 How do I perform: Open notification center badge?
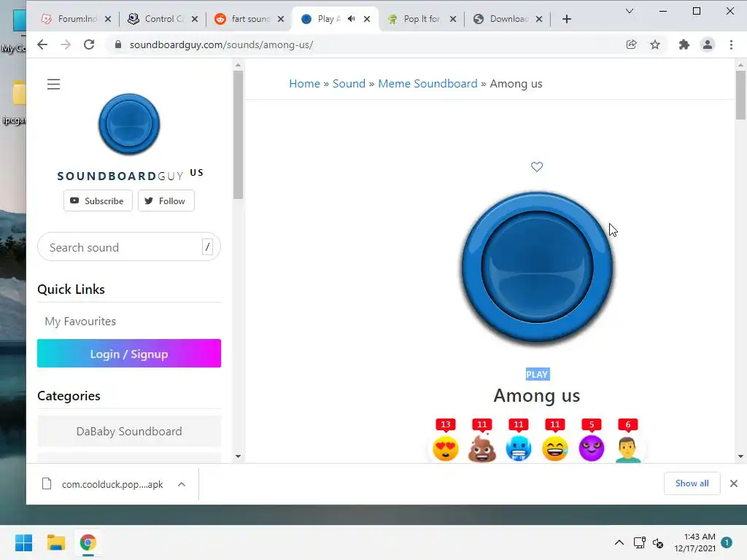pos(727,542)
